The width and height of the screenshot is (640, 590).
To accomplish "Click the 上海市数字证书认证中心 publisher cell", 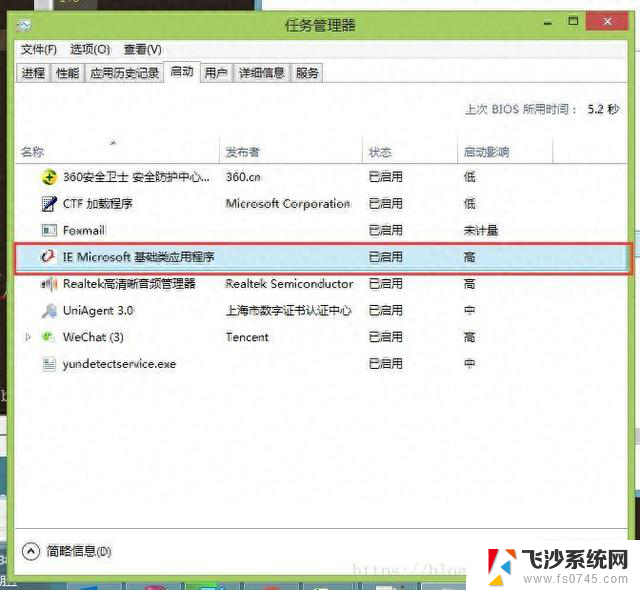I will pyautogui.click(x=289, y=311).
